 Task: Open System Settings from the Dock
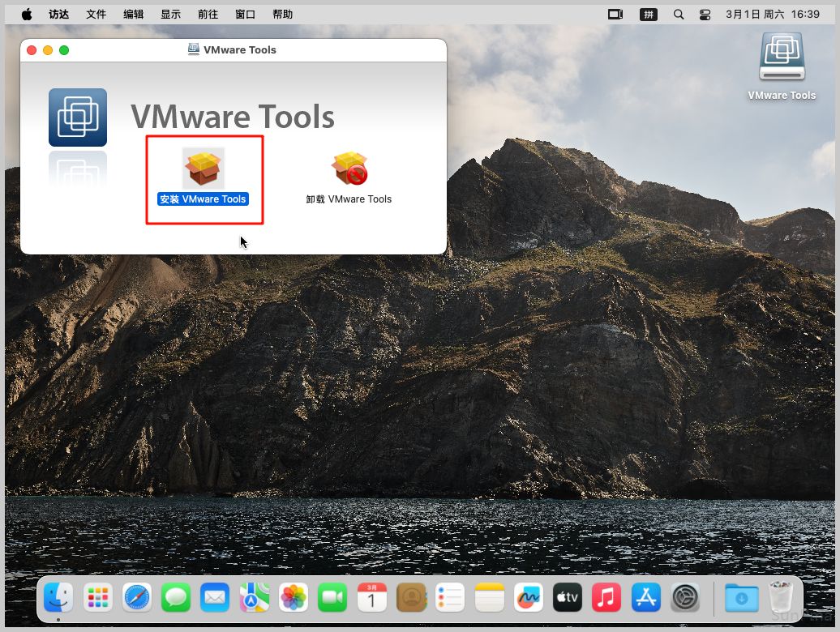tap(685, 599)
